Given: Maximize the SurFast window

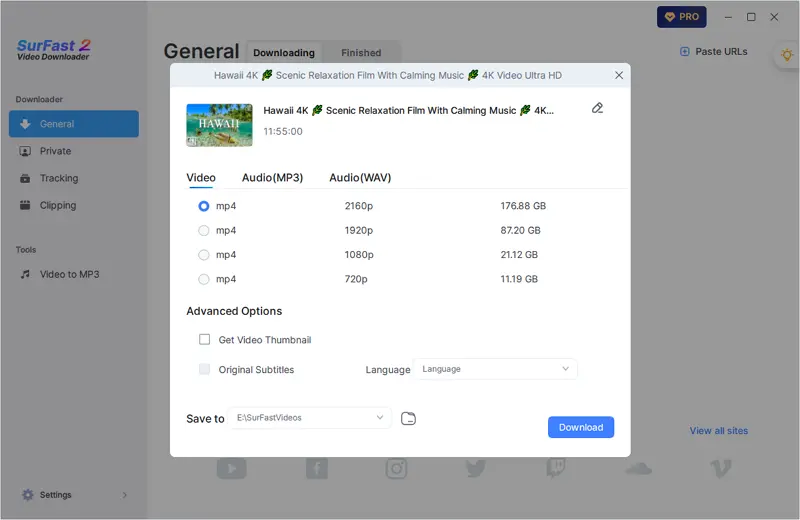Looking at the screenshot, I should click(751, 17).
